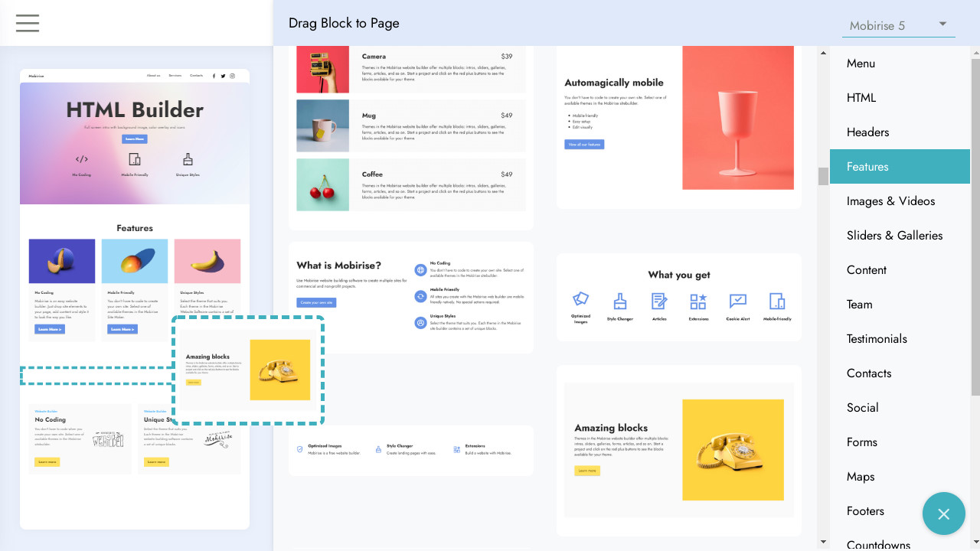Click Optimized Images shield icon in bottom block

(299, 449)
